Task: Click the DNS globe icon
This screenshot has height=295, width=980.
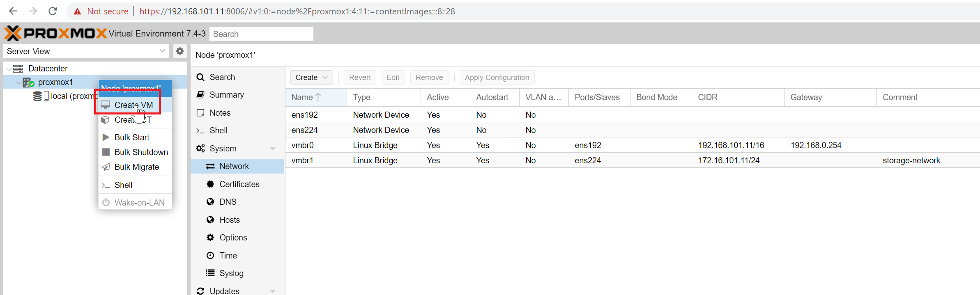Action: (x=210, y=202)
